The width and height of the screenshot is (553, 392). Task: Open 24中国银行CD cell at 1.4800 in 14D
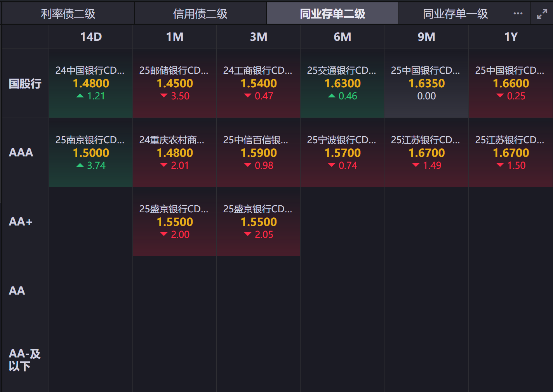coord(91,83)
